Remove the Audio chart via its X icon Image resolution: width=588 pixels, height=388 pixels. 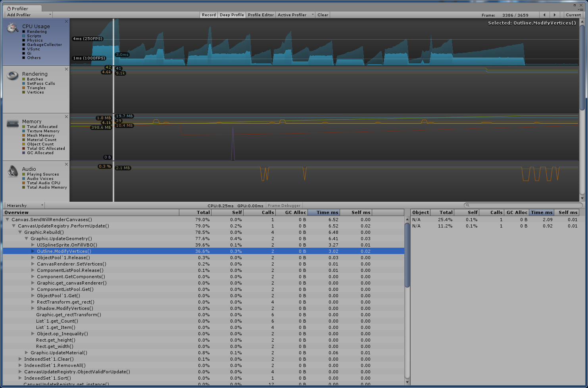(x=66, y=164)
